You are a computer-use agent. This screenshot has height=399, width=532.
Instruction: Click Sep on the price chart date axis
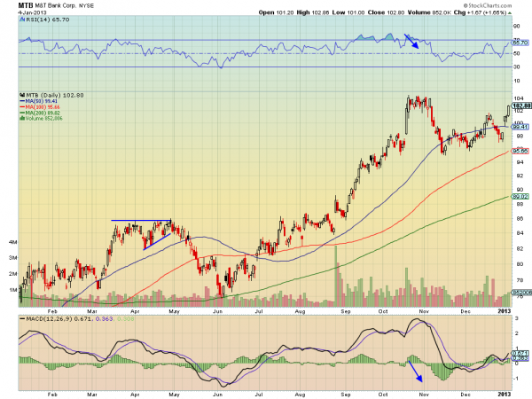346,311
